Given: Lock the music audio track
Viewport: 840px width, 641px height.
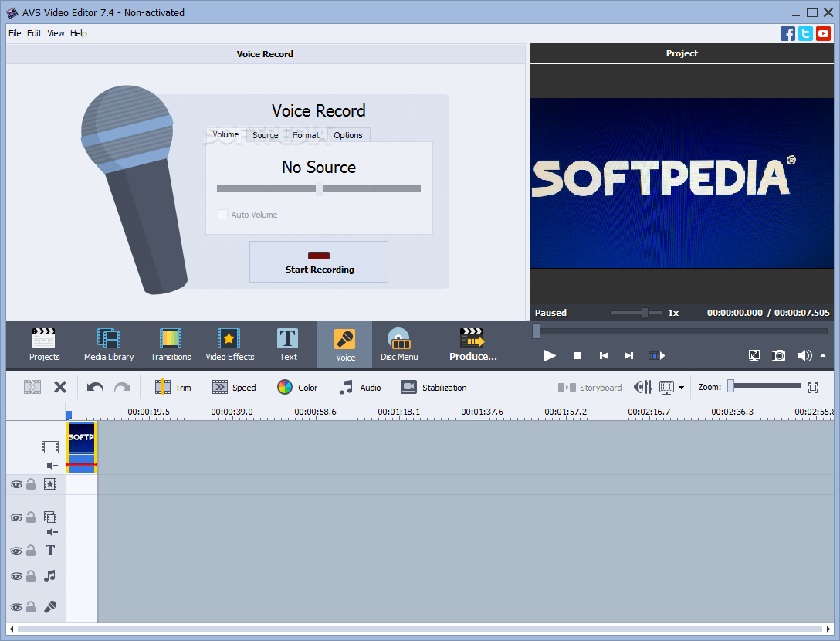Looking at the screenshot, I should (x=31, y=576).
